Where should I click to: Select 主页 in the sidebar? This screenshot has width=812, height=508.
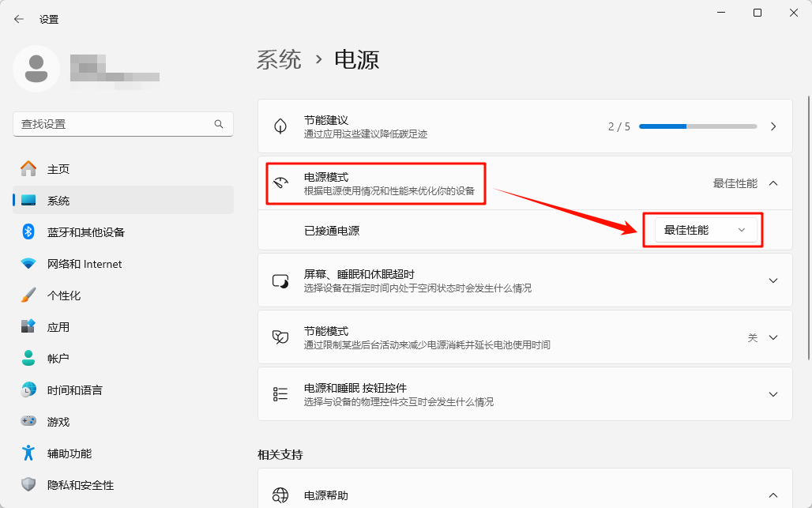(58, 169)
